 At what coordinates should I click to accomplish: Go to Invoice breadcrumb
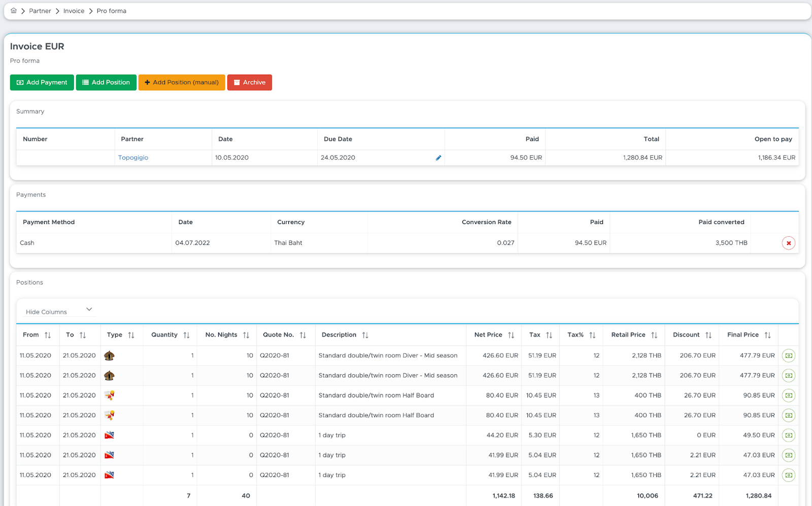click(74, 11)
